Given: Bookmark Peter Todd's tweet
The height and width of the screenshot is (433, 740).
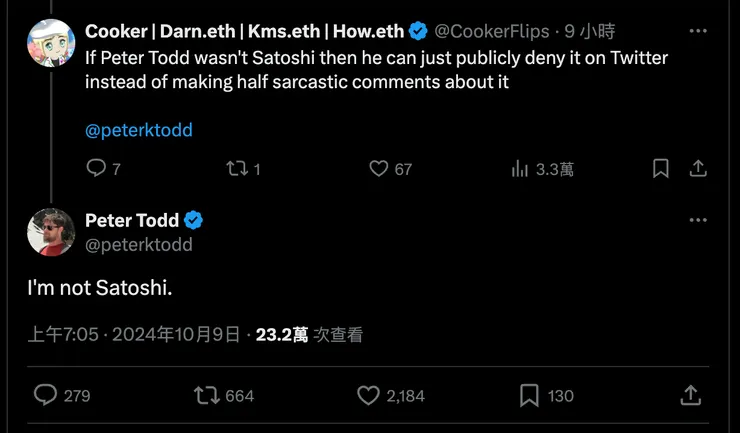Looking at the screenshot, I should (529, 396).
